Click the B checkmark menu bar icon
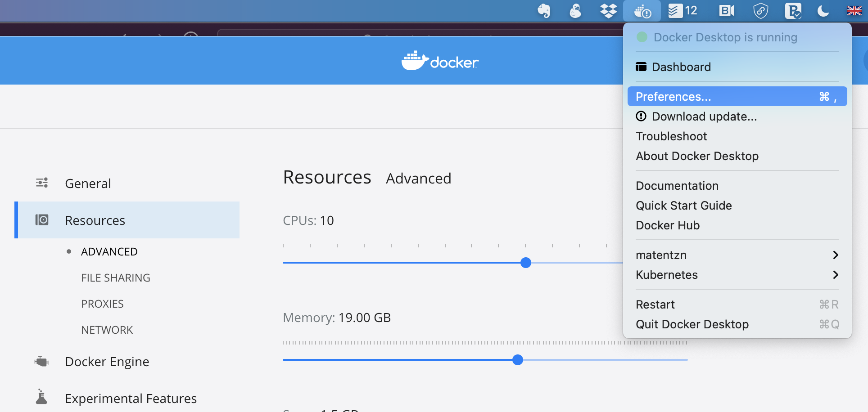 793,10
